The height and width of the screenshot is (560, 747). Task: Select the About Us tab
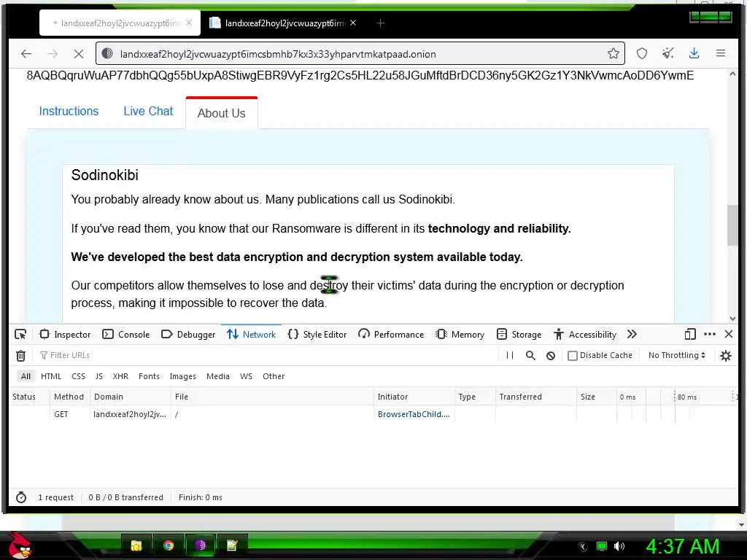click(x=222, y=113)
